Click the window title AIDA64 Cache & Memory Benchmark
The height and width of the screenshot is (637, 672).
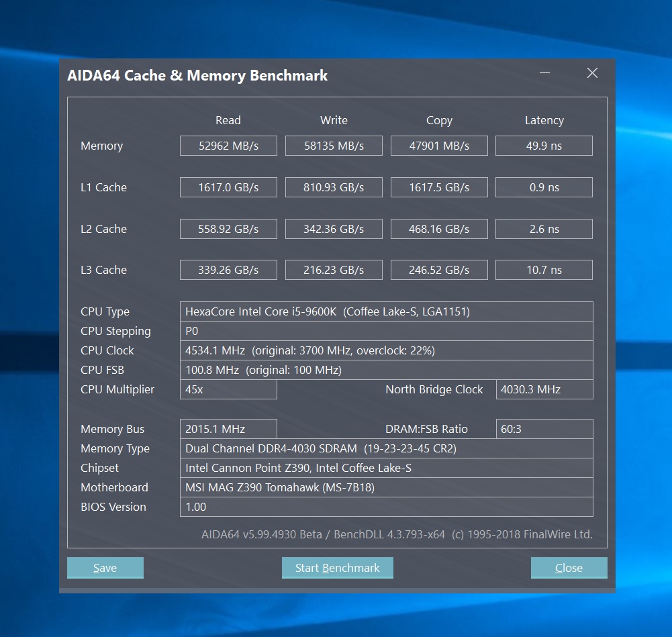197,75
